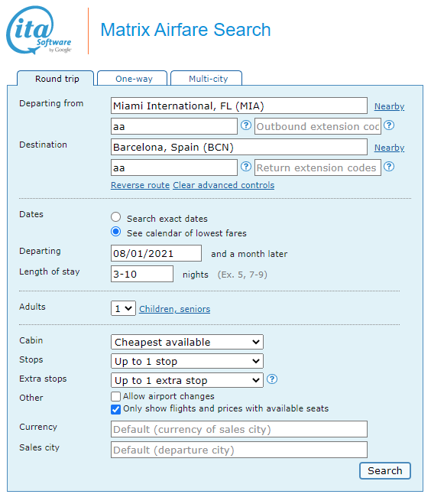Viewport: 431px width, 504px height.
Task: Uncheck Only show flights with available seats
Action: pos(115,409)
